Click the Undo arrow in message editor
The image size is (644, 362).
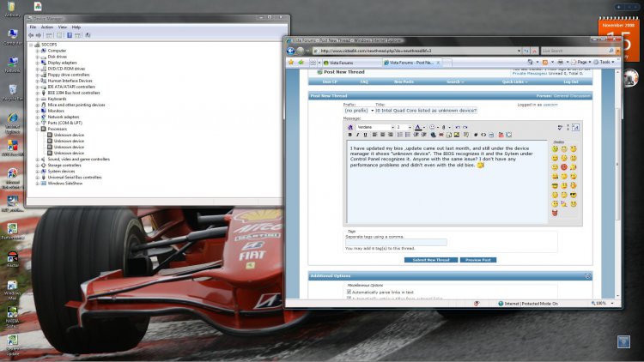pos(458,127)
